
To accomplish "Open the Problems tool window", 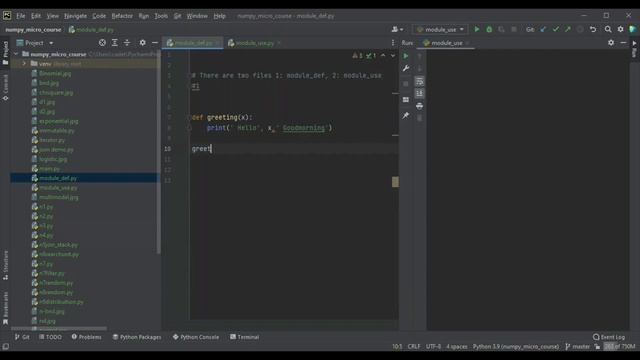I will coord(86,337).
